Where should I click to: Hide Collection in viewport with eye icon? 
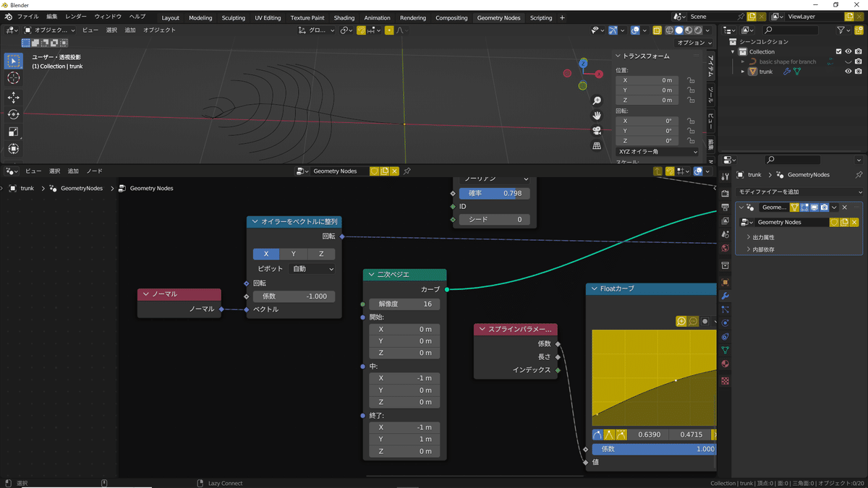point(848,51)
